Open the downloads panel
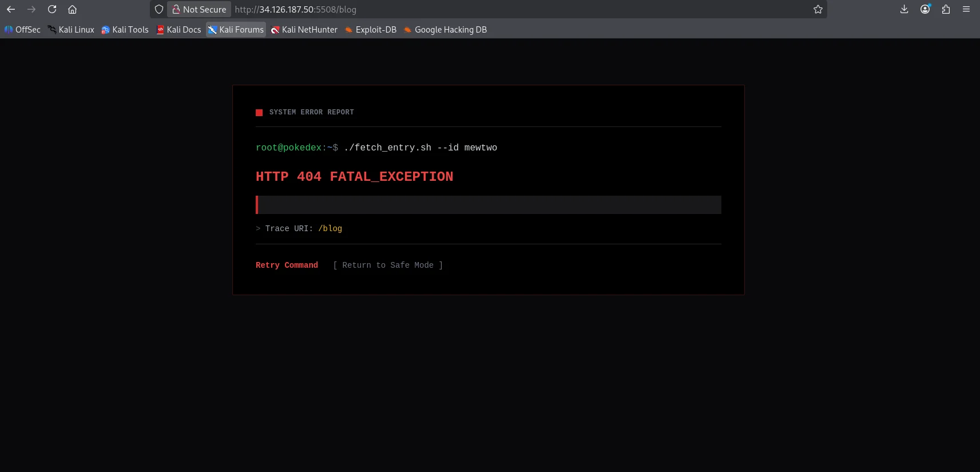The image size is (980, 472). pyautogui.click(x=904, y=9)
